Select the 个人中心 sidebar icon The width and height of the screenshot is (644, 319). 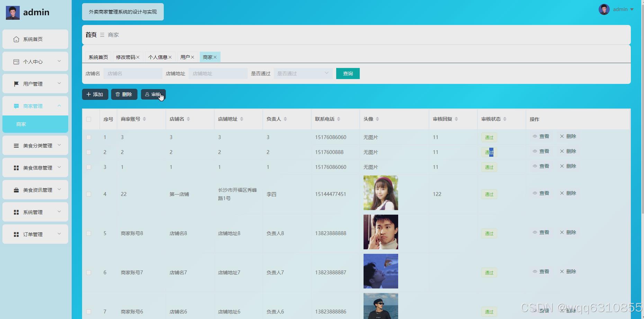[16, 61]
